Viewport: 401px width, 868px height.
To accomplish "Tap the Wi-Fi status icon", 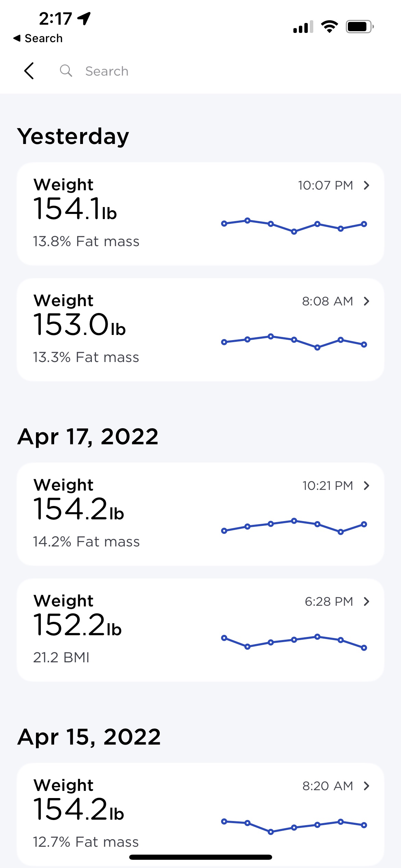I will [x=329, y=27].
